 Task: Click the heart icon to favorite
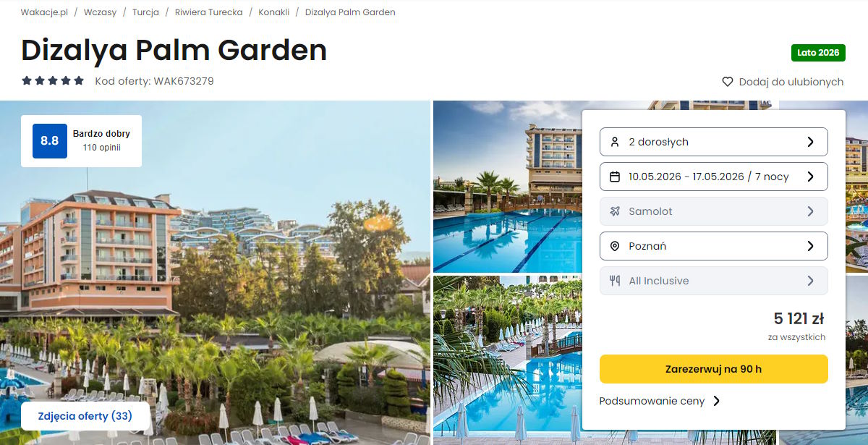click(x=728, y=82)
